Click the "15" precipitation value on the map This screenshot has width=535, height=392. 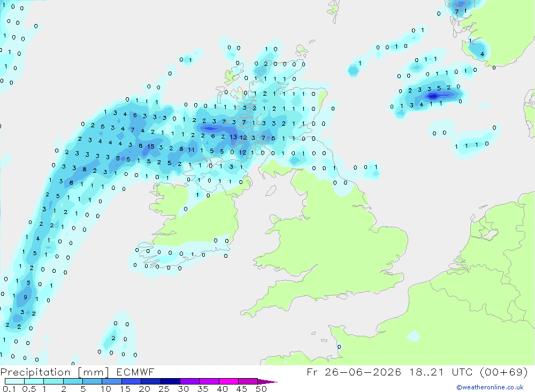point(151,147)
